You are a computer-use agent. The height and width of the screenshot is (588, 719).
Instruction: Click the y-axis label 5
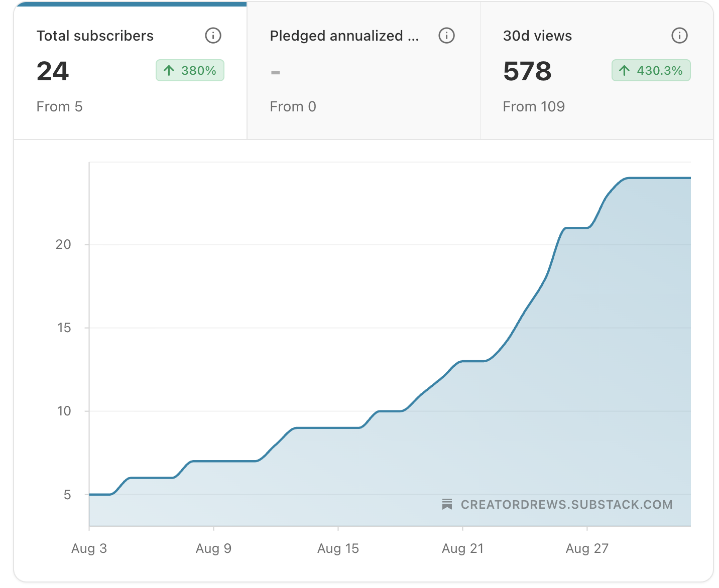(x=67, y=495)
